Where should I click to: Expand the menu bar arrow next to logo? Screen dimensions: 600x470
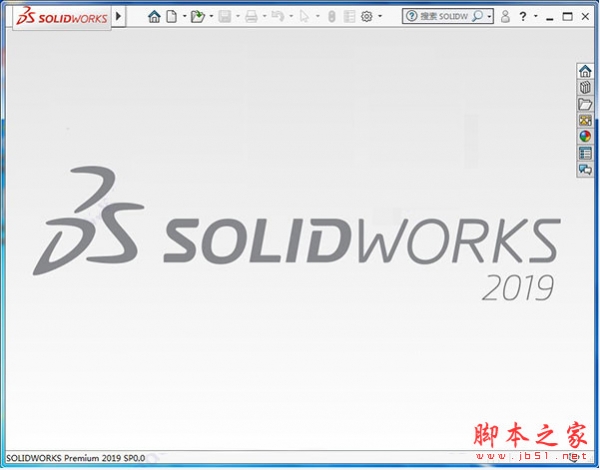pos(119,16)
